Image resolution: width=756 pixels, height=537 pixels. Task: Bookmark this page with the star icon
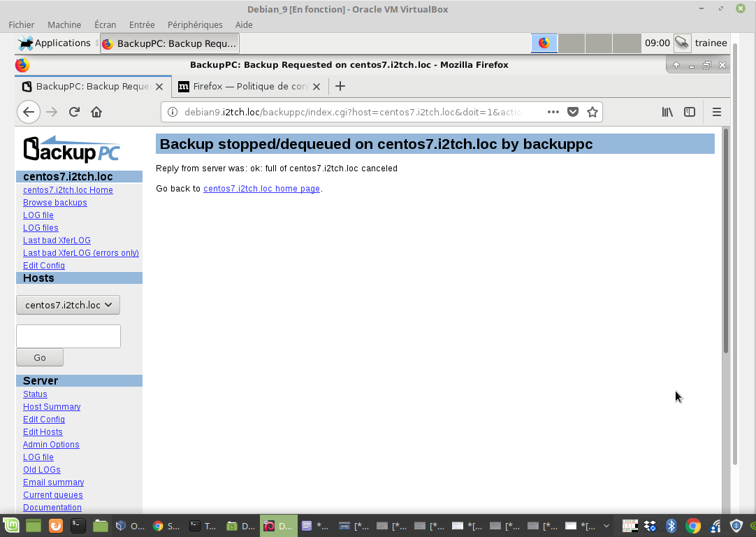pos(593,112)
